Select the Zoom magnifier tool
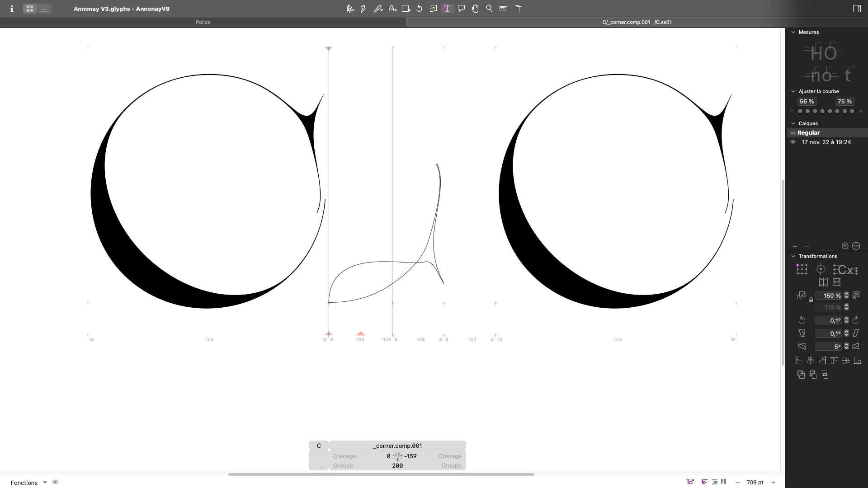 489,9
